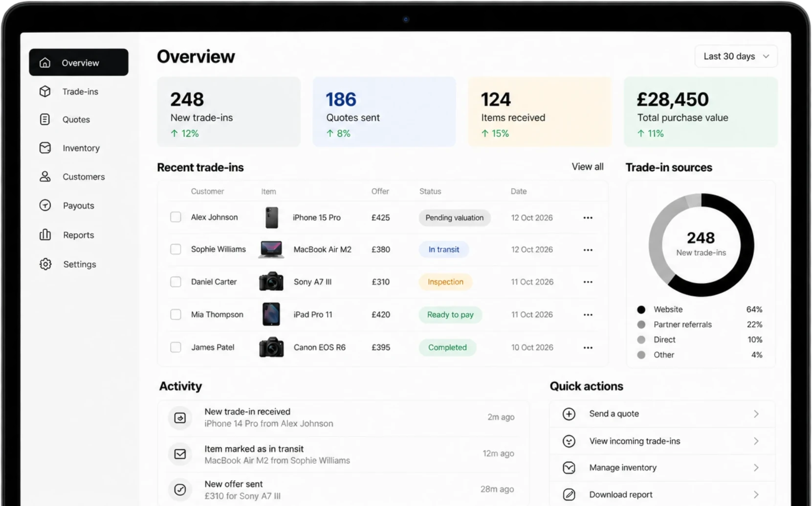
Task: Click the black Website legend dot
Action: click(x=641, y=309)
